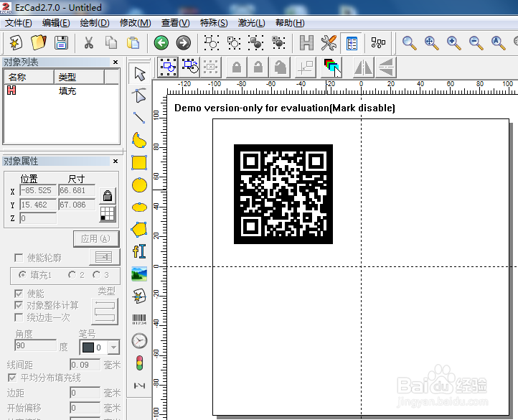Viewport: 518px width, 420px height.
Task: Click the X position field
Action: pyautogui.click(x=38, y=190)
